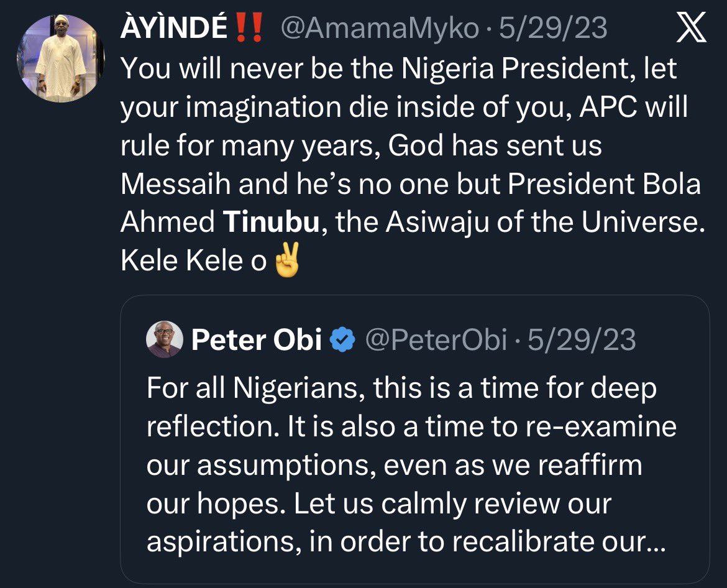Viewport: 727px width, 588px height.
Task: Click the "Kele Kele o" text
Action: point(193,261)
